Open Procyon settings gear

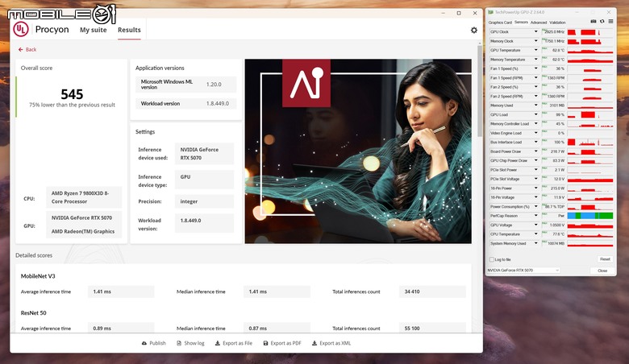tap(473, 30)
